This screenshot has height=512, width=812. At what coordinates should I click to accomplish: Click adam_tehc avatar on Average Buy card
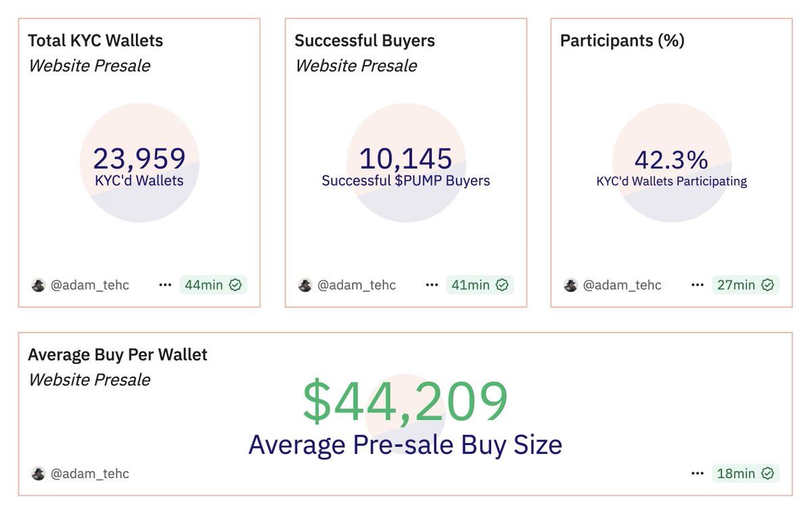(x=38, y=473)
